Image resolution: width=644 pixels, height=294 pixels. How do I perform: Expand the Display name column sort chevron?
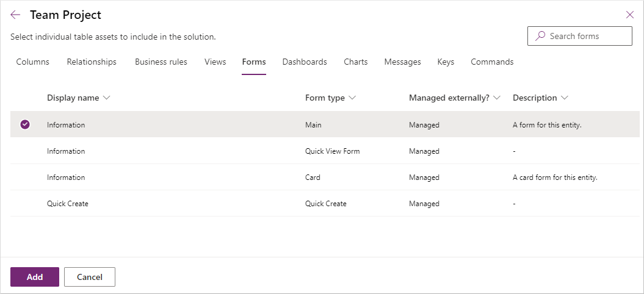(107, 98)
